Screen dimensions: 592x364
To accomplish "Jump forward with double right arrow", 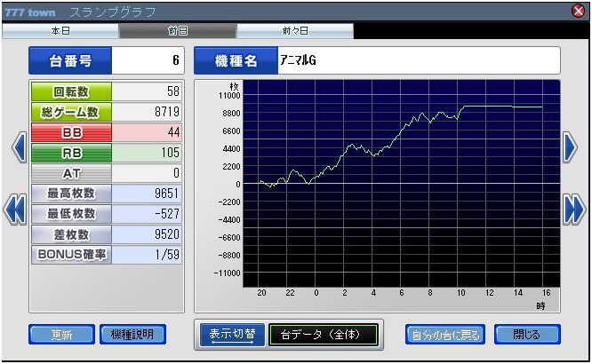I will 574,210.
